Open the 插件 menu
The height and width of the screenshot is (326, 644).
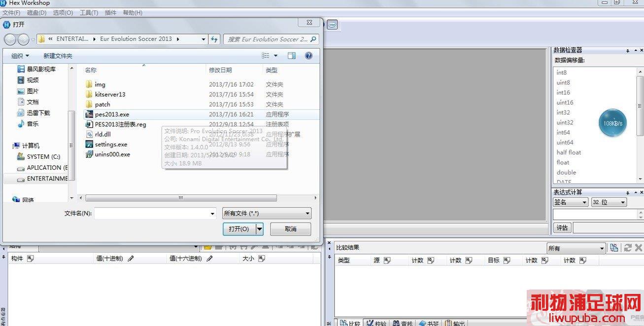pos(110,12)
